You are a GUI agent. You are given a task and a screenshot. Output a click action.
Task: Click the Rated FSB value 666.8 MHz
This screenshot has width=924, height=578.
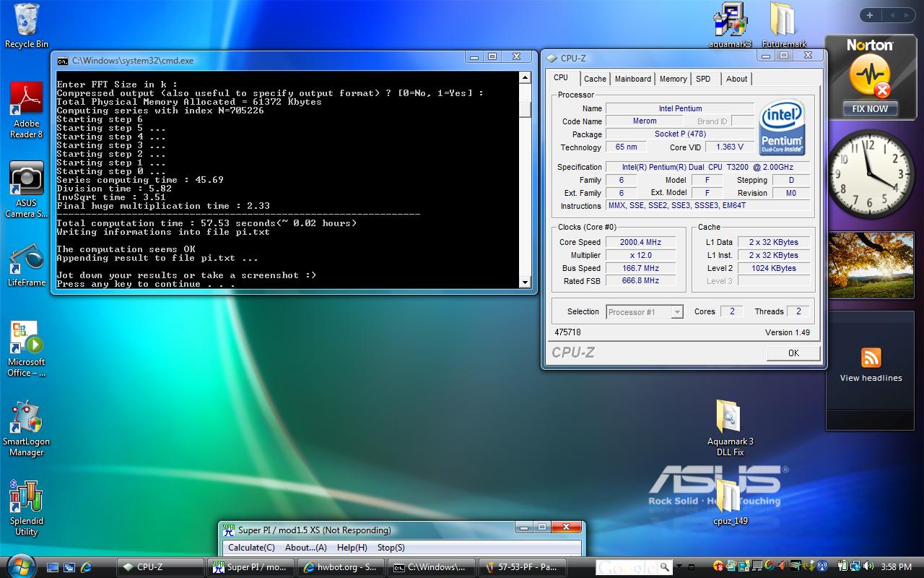click(x=640, y=280)
